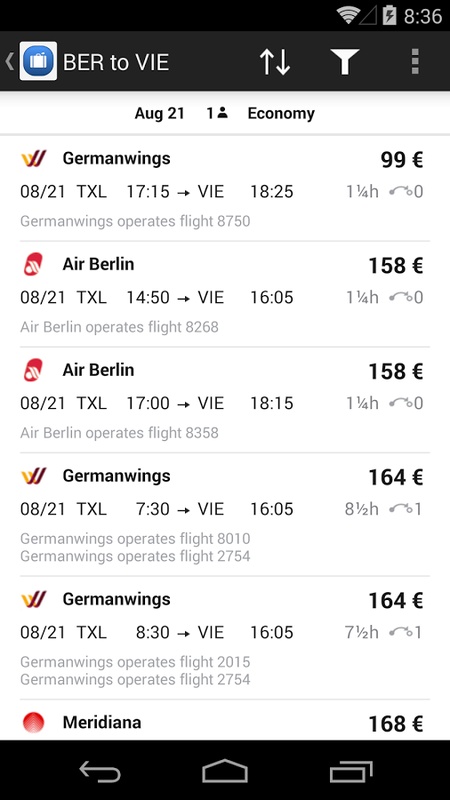Open the three-dot overflow menu
Screen dimensions: 450x800
click(x=415, y=62)
